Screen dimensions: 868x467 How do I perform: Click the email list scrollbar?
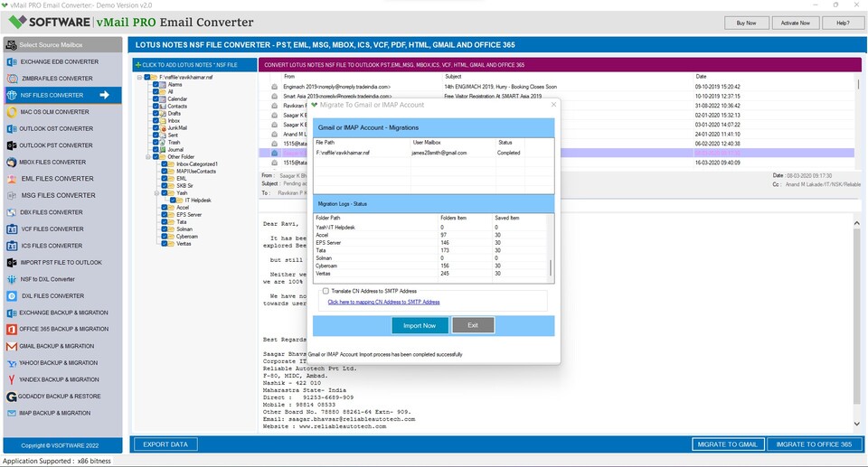[x=859, y=84]
